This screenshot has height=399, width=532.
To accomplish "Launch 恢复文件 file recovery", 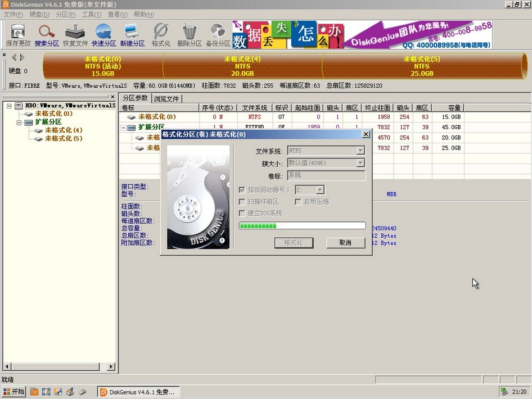I will click(75, 35).
